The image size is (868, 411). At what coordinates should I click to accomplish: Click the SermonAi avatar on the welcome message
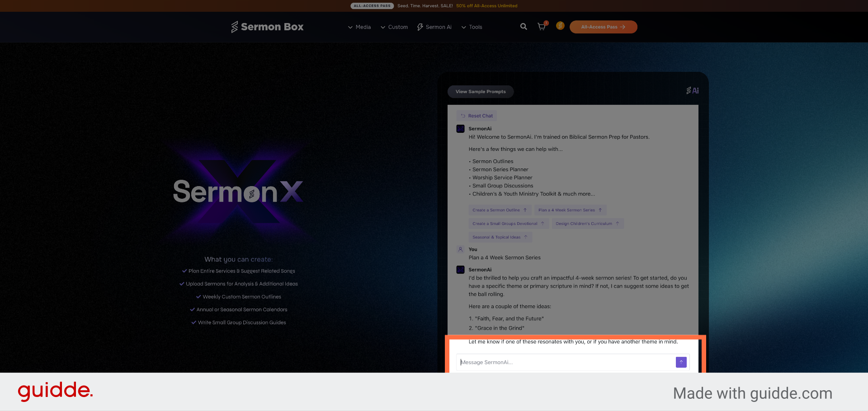[461, 129]
